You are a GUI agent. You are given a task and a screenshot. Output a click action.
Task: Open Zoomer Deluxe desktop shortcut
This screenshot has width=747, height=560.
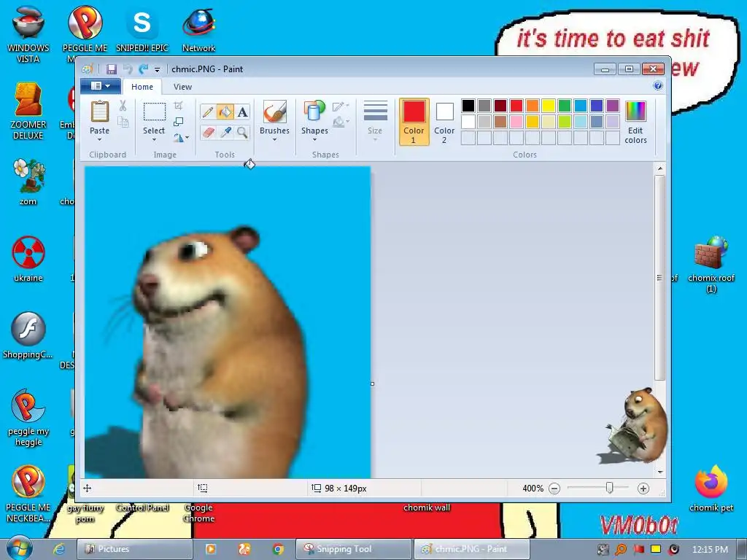[x=28, y=112]
